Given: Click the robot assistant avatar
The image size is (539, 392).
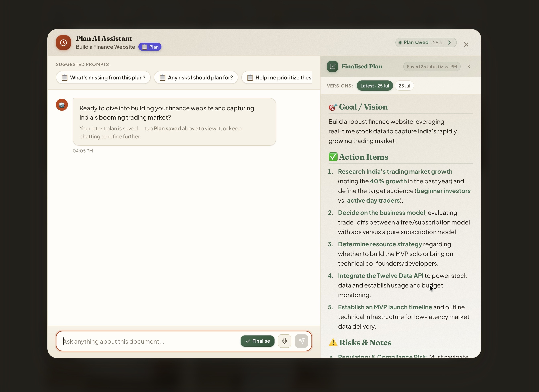Looking at the screenshot, I should pos(62,105).
